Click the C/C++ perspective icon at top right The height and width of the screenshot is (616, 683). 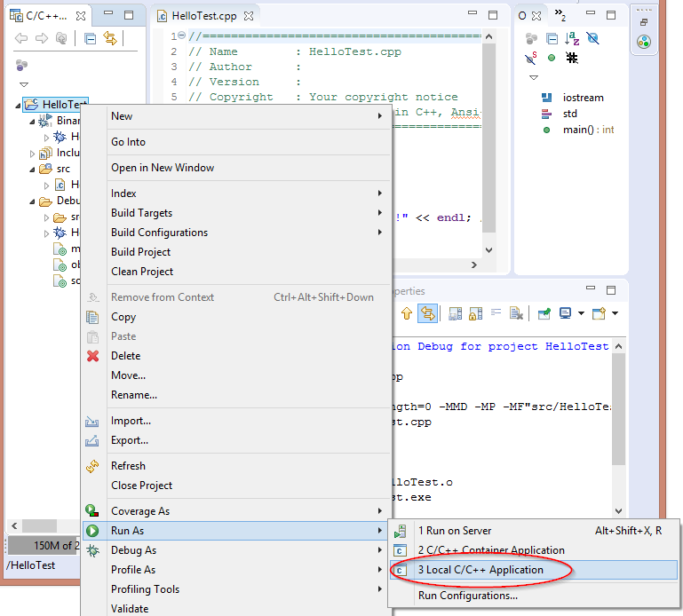[644, 42]
